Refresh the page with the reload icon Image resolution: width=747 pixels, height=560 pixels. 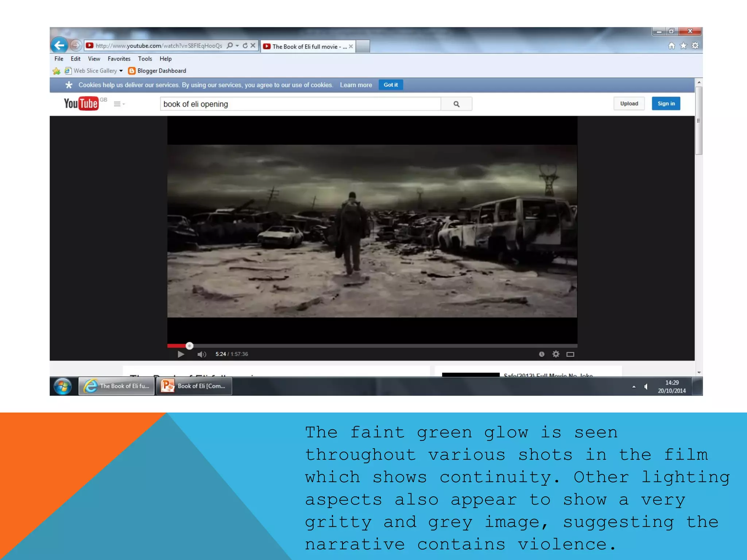coord(245,46)
